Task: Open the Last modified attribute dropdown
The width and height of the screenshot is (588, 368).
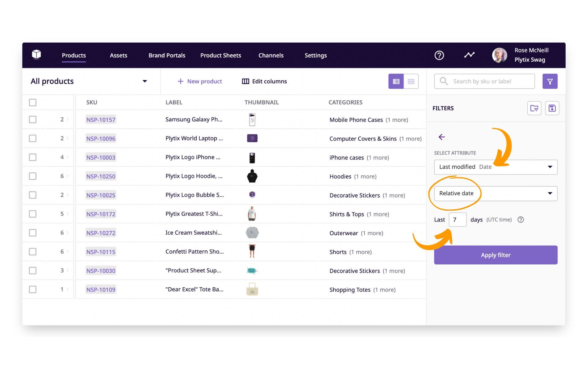Action: 495,167
